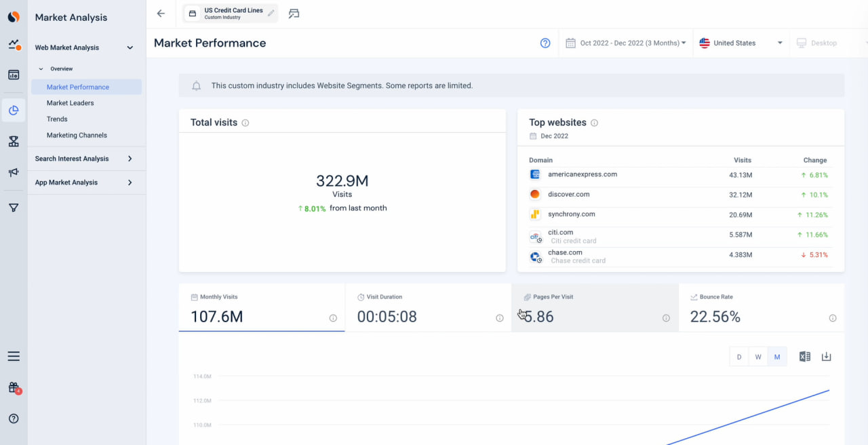Open the conversion funnel icon in sidebar
868x445 pixels.
[14, 207]
